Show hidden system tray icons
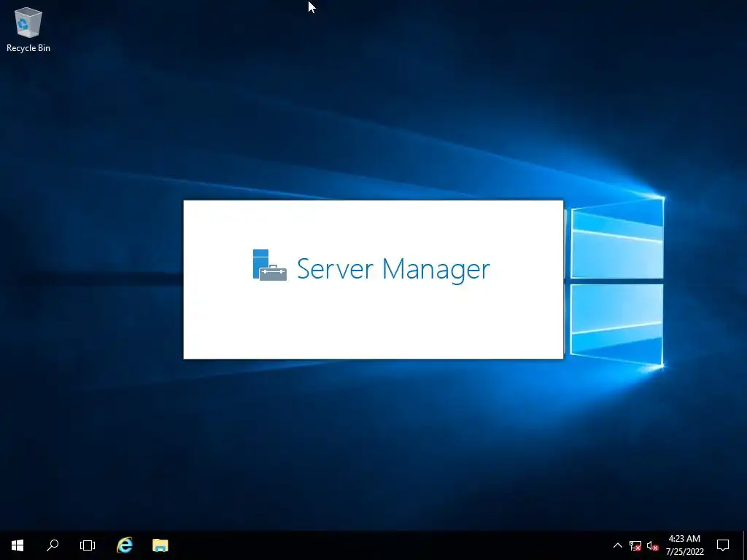Viewport: 747px width, 560px height. [x=617, y=545]
